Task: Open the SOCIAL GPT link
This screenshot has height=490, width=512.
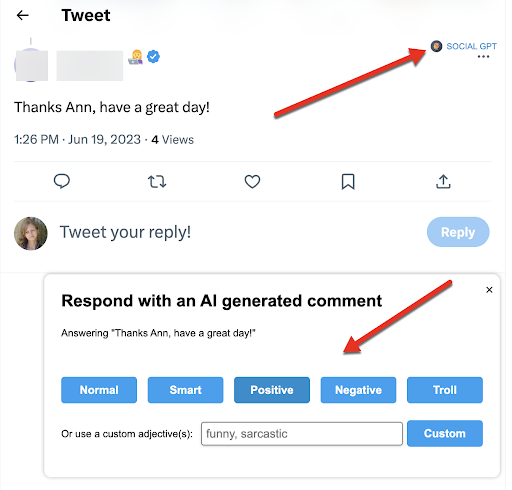Action: tap(471, 46)
